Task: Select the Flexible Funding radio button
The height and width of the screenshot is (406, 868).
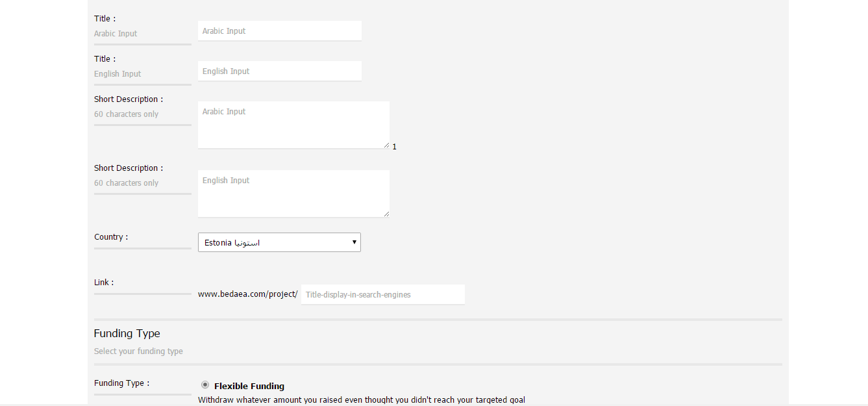Action: pos(205,385)
